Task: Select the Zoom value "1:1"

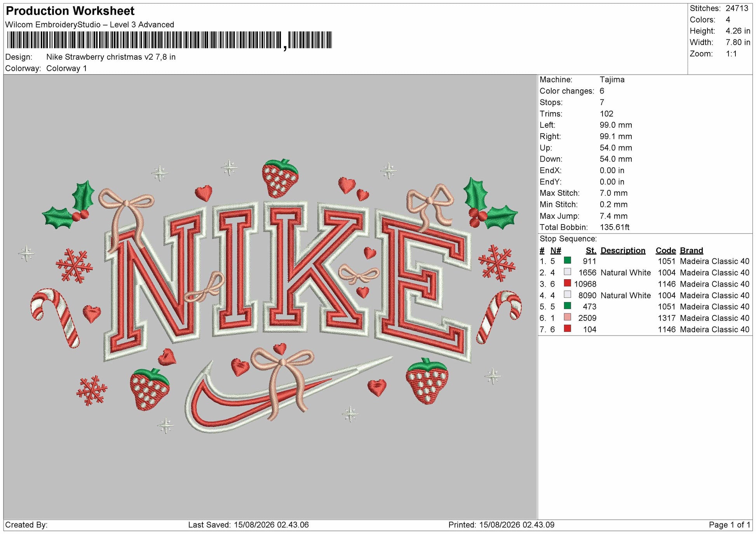Action: click(732, 54)
